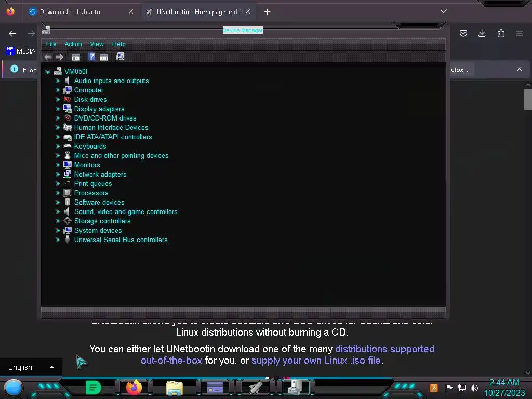Open the show/hide console tree toolbar icon

[x=76, y=57]
